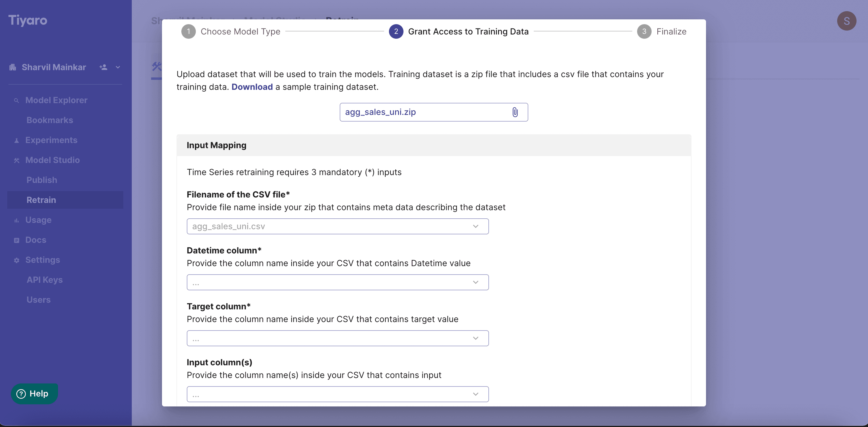The image size is (868, 427).
Task: Open Bookmarks in sidebar
Action: coord(50,120)
